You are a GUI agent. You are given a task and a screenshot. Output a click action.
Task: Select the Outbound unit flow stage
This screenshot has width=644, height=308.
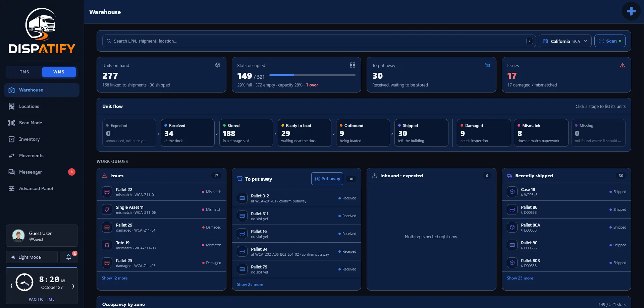[363, 133]
